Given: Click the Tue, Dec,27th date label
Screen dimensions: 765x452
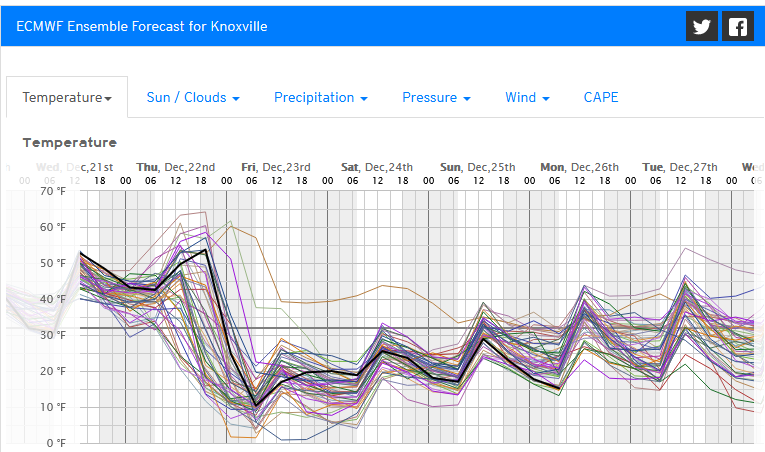Looking at the screenshot, I should click(680, 167).
